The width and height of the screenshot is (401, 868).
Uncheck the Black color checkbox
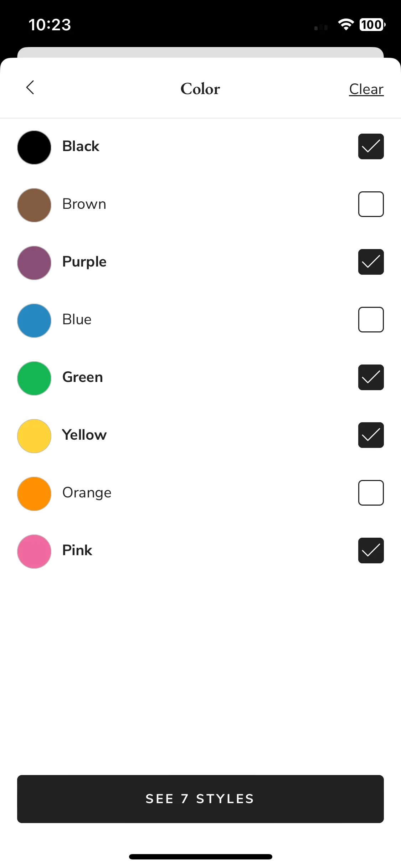pyautogui.click(x=371, y=146)
